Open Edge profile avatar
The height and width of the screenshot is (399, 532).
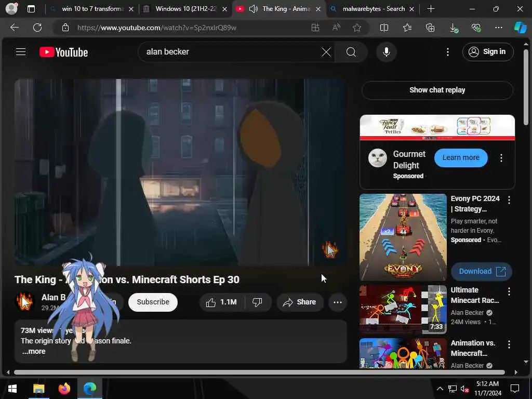[x=11, y=8]
